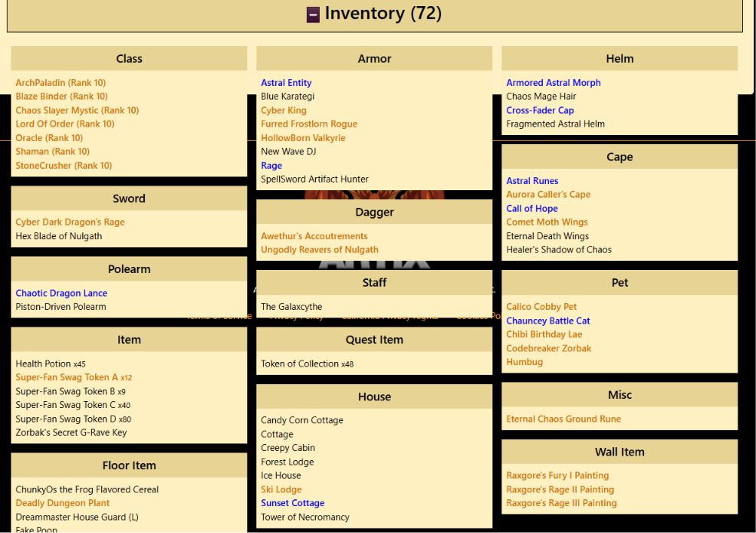Open the Deadly Dungeon Plant link
Viewport: 756px width, 533px height.
63,503
